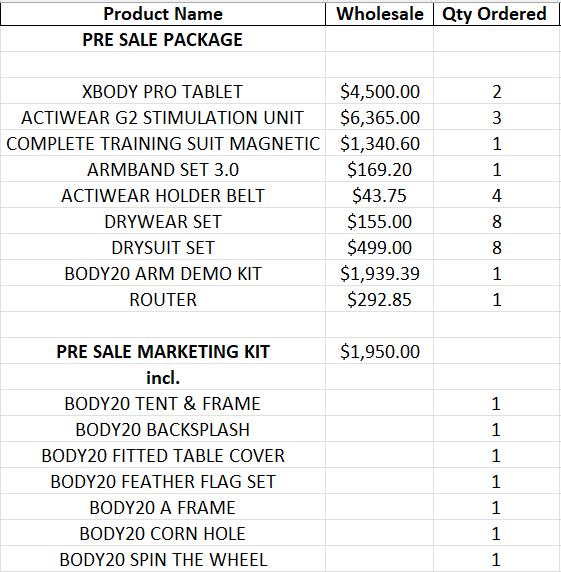
Task: Click the PRE SALE PACKAGE cell
Action: pyautogui.click(x=163, y=39)
